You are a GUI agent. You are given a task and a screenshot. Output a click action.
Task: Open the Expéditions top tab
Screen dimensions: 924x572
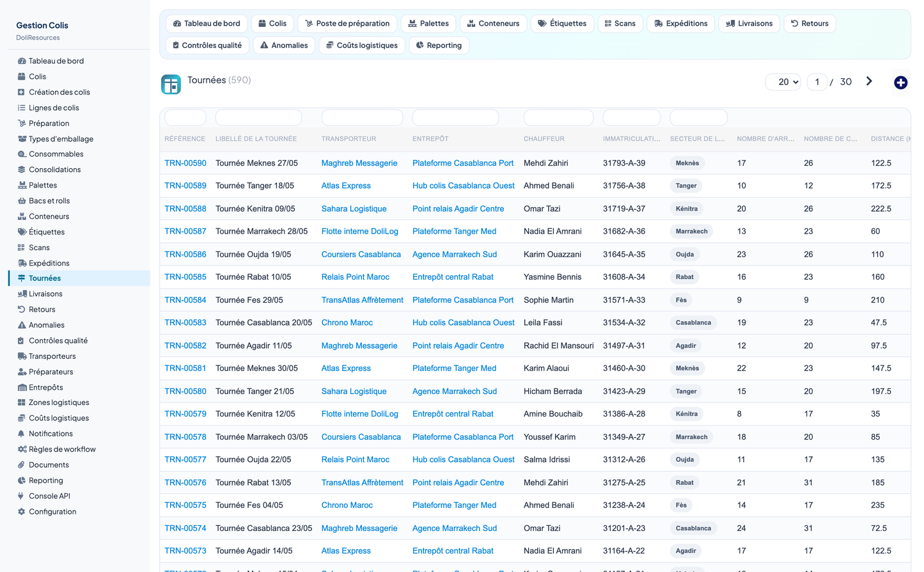681,24
